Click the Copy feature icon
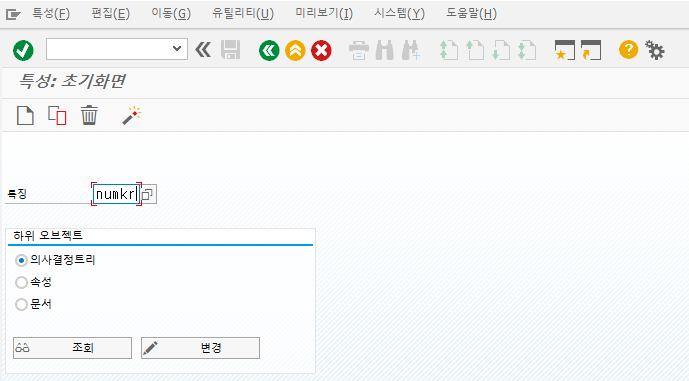 tap(57, 116)
